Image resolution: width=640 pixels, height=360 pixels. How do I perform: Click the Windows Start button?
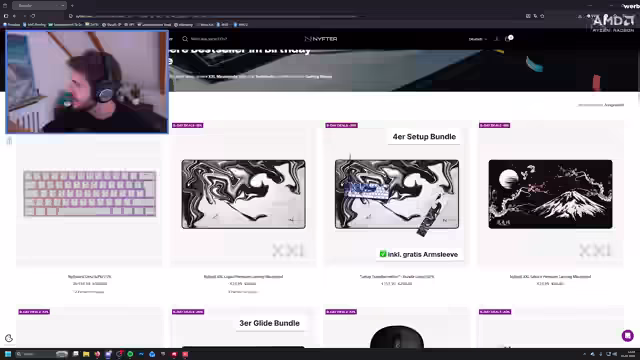(x=8, y=354)
